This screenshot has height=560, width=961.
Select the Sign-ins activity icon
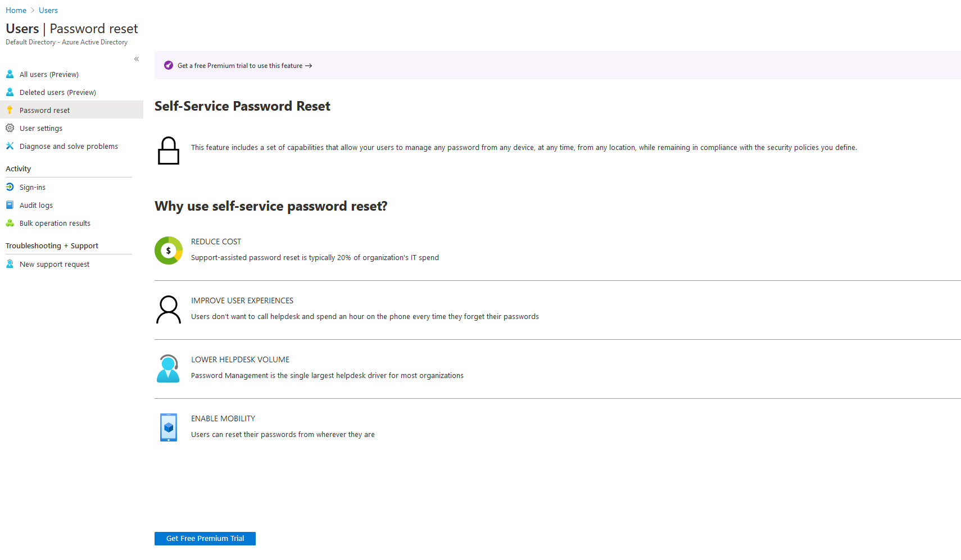pos(10,186)
